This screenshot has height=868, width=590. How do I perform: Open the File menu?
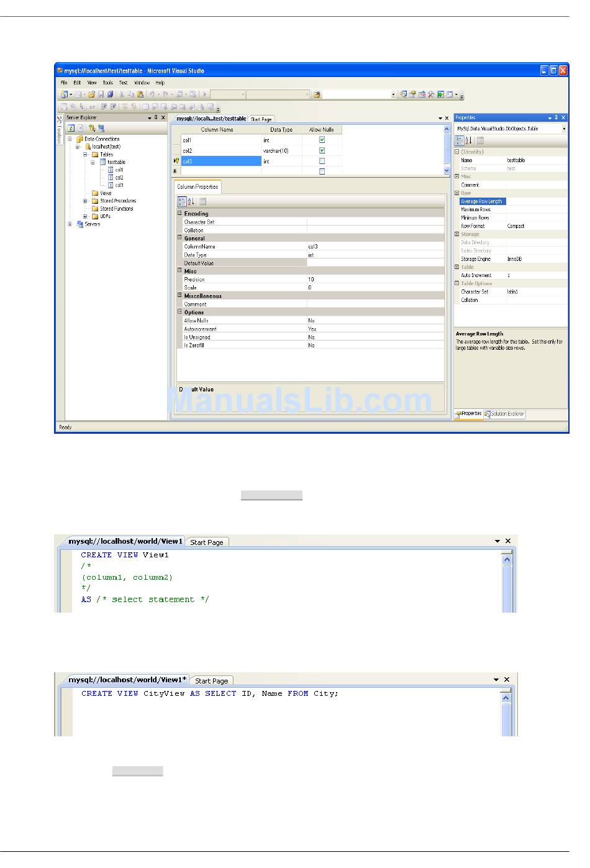pyautogui.click(x=64, y=83)
